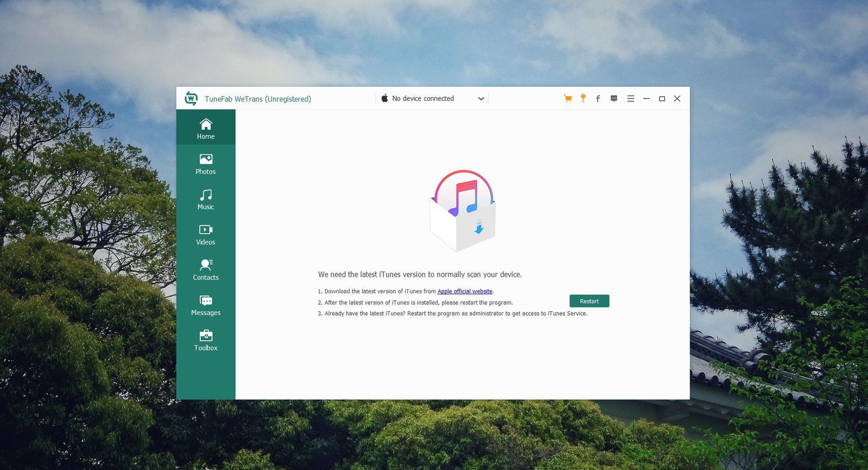Open the hamburger menu
This screenshot has width=868, height=470.
tap(631, 99)
